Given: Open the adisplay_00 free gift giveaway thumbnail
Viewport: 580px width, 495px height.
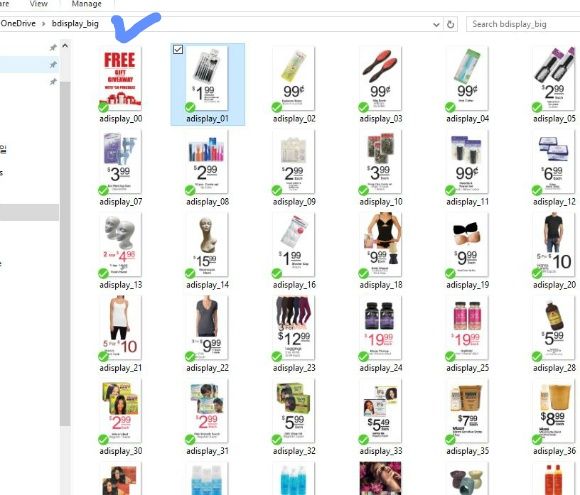Looking at the screenshot, I should tap(120, 78).
